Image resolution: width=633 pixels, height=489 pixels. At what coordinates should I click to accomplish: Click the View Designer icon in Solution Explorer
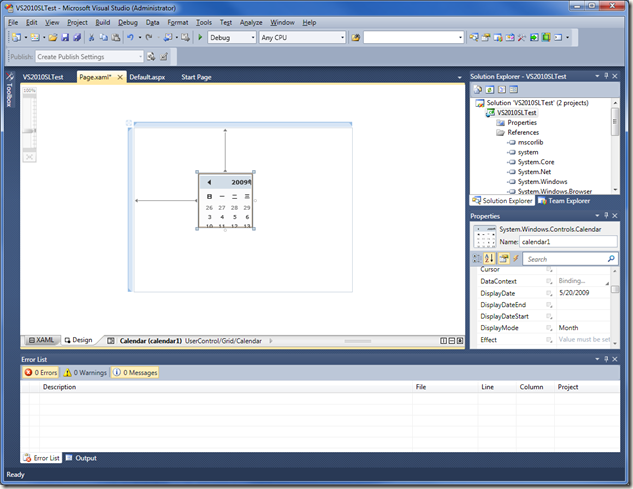pos(514,89)
